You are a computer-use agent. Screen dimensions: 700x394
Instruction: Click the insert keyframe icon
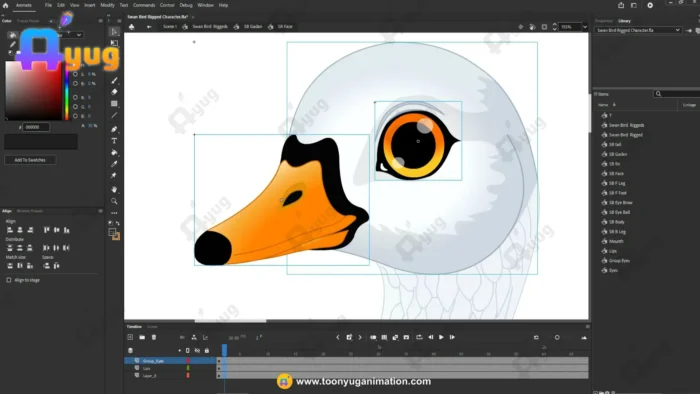[349, 337]
